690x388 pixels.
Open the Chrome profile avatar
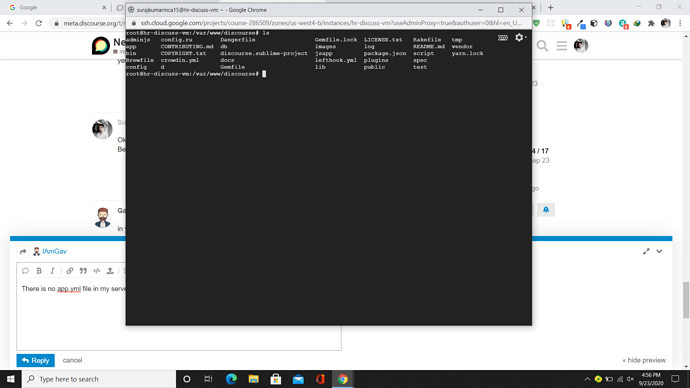(x=666, y=23)
